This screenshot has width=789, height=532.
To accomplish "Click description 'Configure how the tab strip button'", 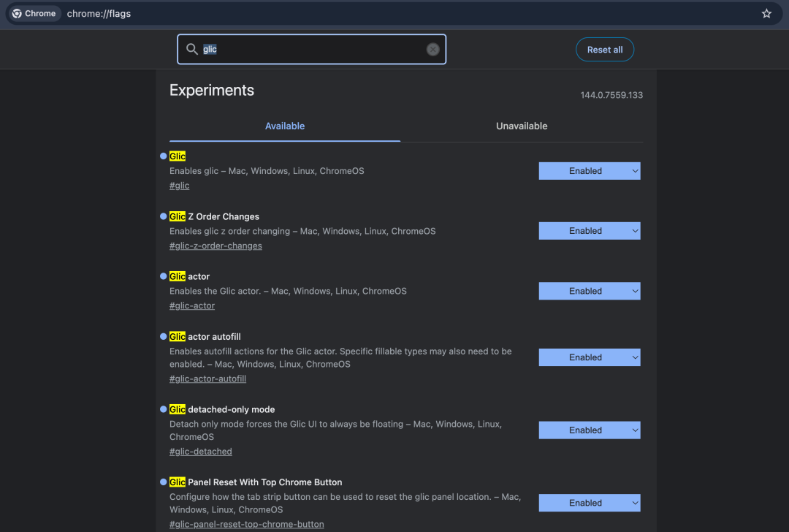I will 345,503.
